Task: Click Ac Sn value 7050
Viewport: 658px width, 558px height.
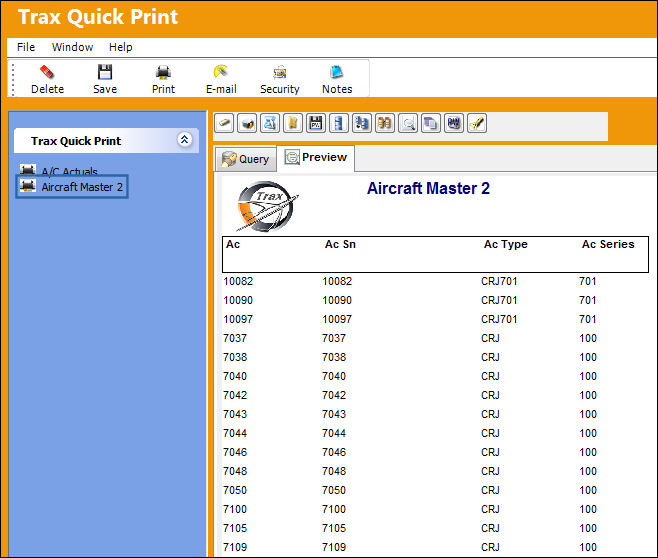Action: tap(334, 490)
